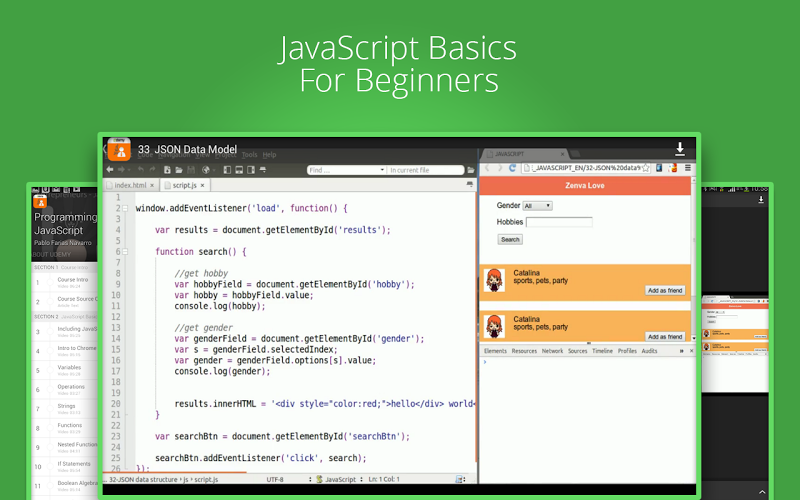Click the save disk icon in editor toolbar
The width and height of the screenshot is (800, 500).
tap(191, 170)
